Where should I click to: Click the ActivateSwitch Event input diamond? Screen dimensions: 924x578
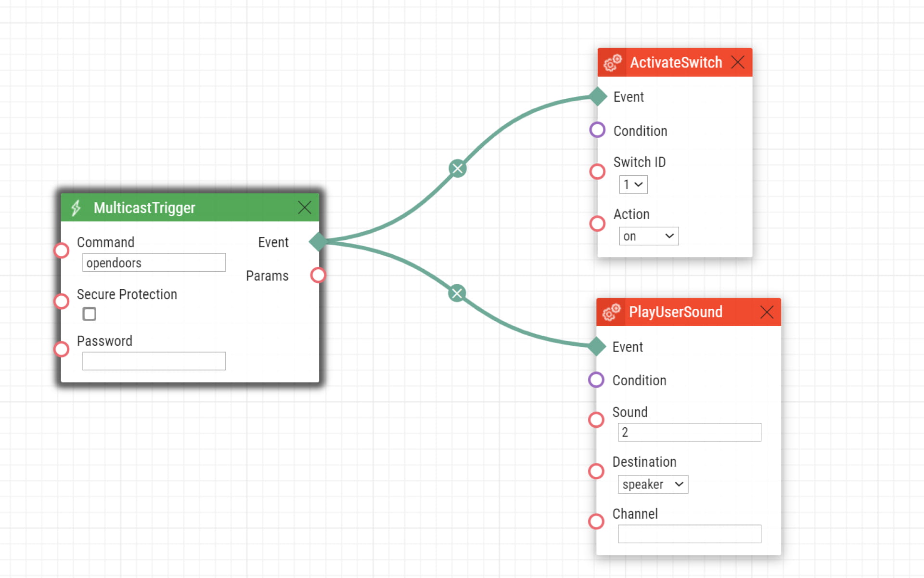tap(598, 96)
